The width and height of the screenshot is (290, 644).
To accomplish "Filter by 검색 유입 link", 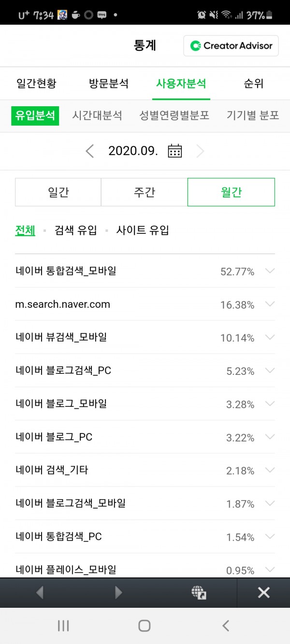I will point(75,230).
